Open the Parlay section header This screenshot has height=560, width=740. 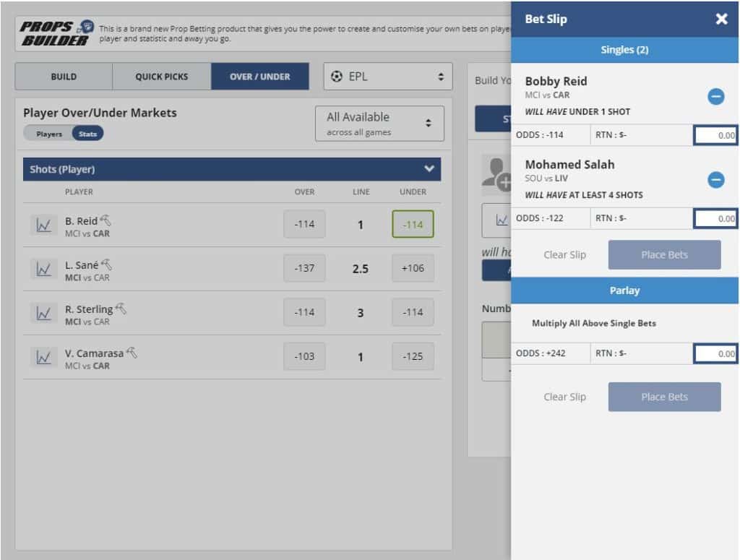pos(624,290)
